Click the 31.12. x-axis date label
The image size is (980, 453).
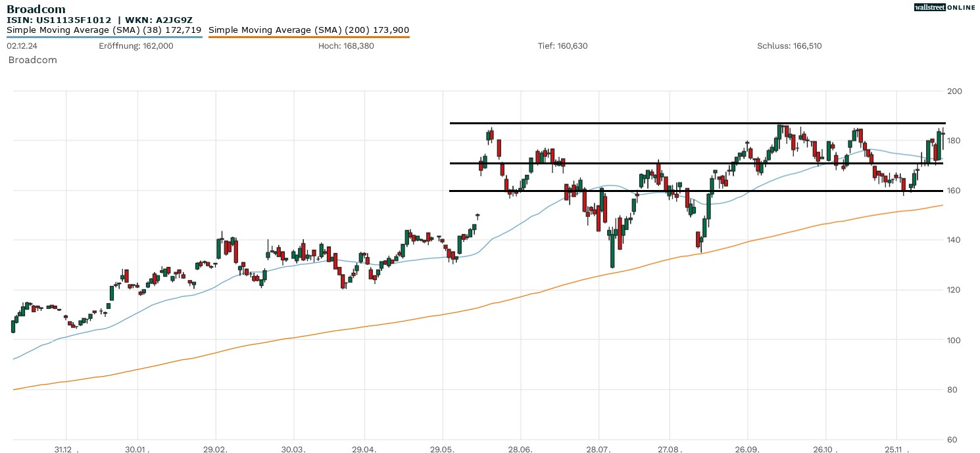pos(66,449)
